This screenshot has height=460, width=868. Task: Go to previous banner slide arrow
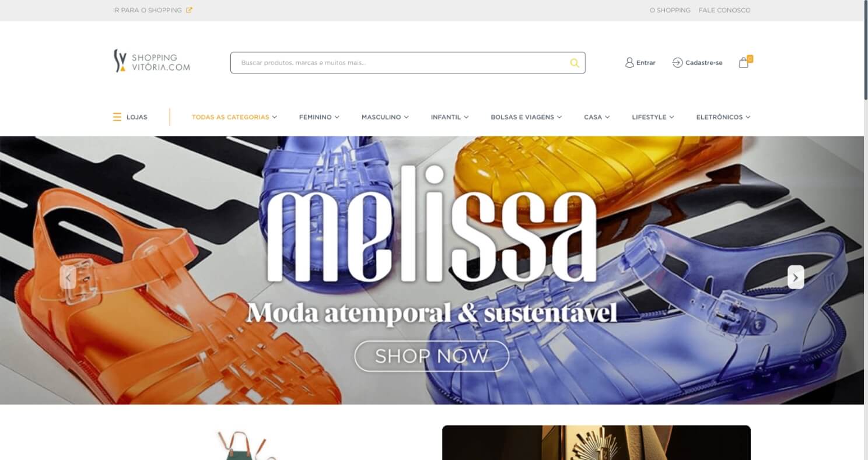pyautogui.click(x=68, y=277)
